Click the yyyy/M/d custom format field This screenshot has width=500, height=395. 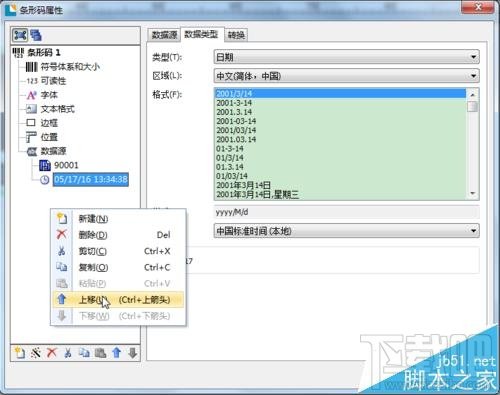coord(346,212)
